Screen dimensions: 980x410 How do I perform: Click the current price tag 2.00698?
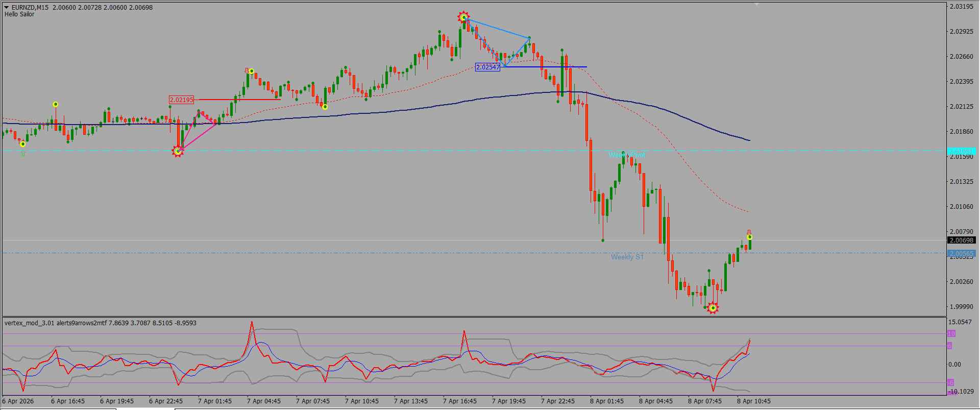tap(961, 240)
